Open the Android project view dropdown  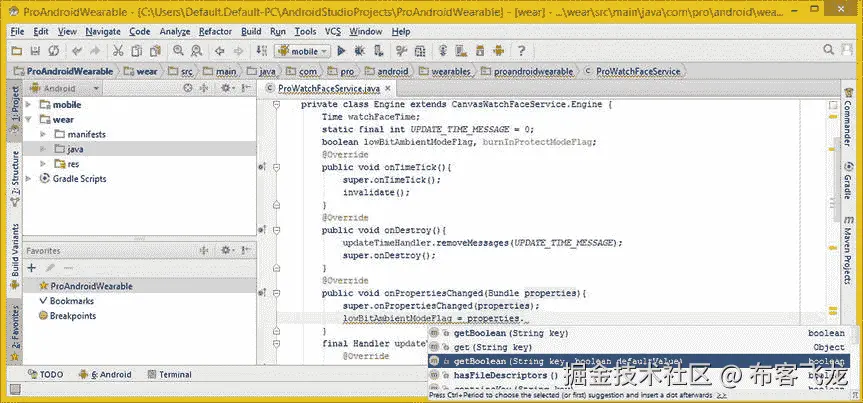click(x=65, y=88)
